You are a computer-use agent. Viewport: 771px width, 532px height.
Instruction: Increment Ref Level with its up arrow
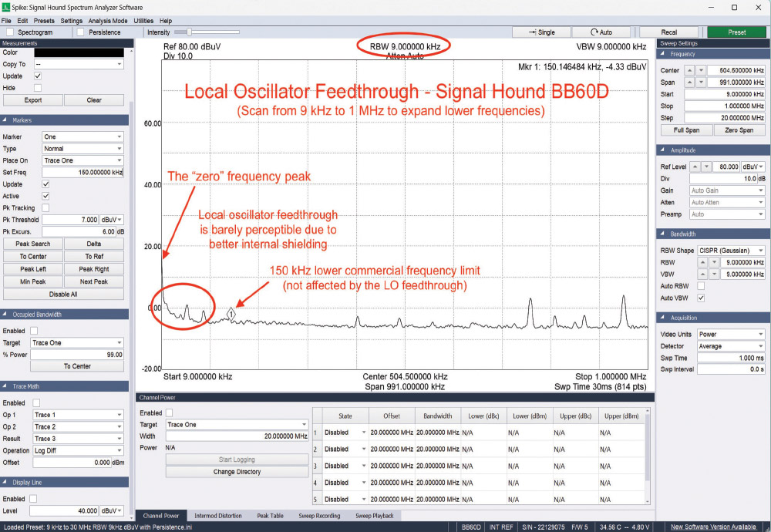coord(695,166)
